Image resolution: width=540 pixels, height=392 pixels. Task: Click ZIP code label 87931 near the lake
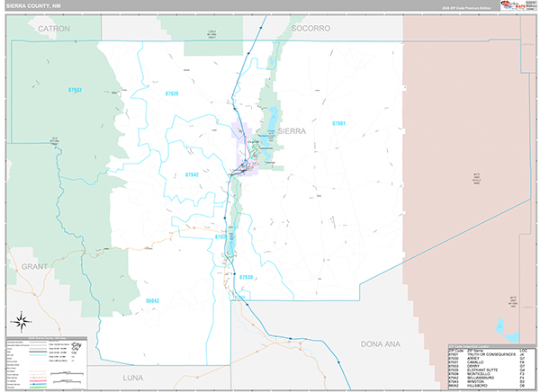pos(220,236)
